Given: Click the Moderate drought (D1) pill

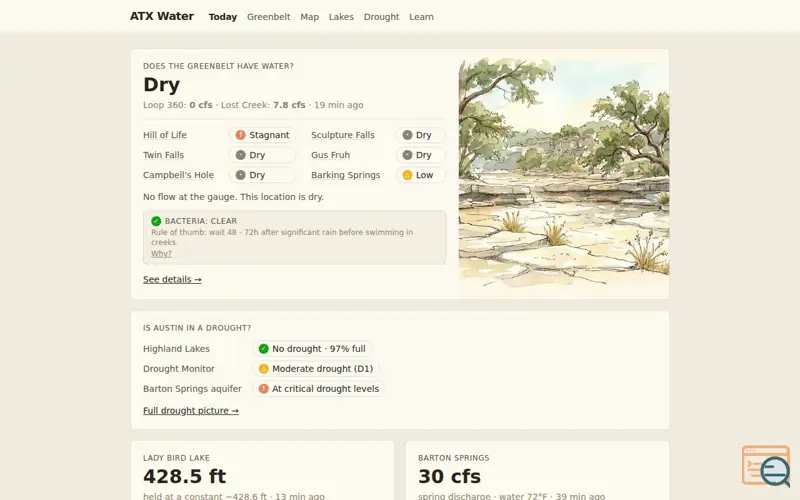Looking at the screenshot, I should pos(316,368).
